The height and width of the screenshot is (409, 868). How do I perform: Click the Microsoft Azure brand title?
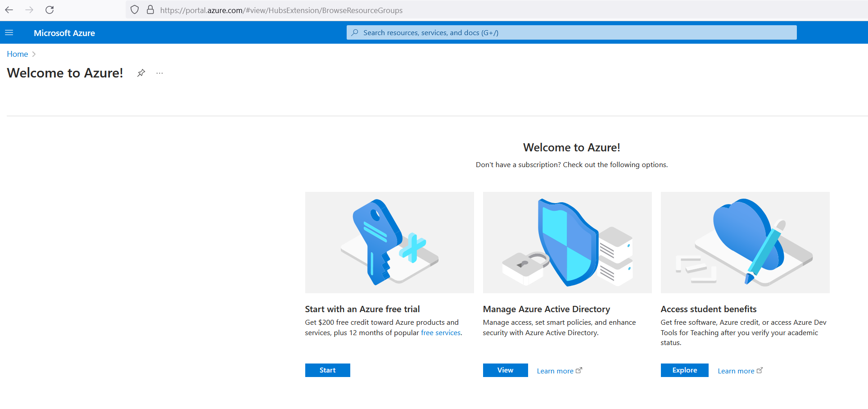(64, 33)
